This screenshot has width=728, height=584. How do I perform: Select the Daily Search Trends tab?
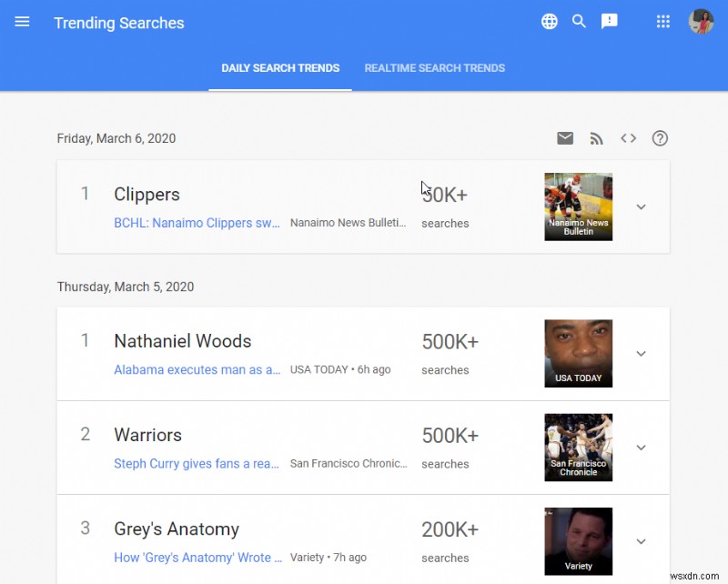click(x=280, y=67)
